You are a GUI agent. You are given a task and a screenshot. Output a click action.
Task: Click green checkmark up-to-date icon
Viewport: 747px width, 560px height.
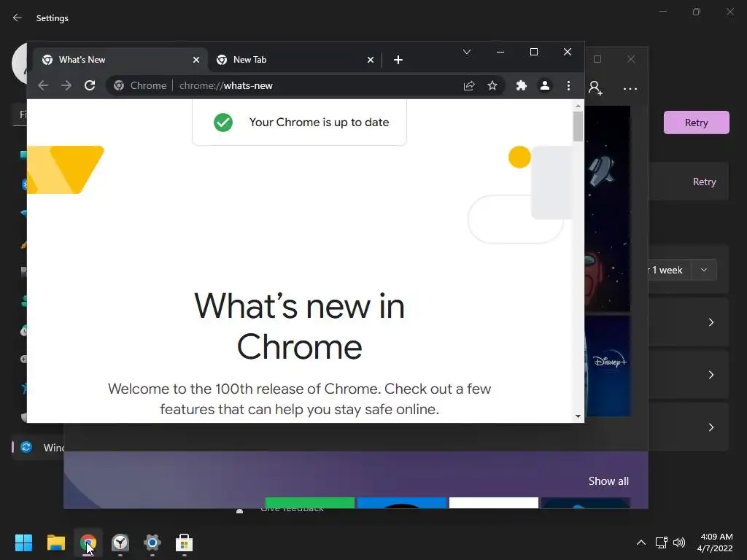coord(223,122)
